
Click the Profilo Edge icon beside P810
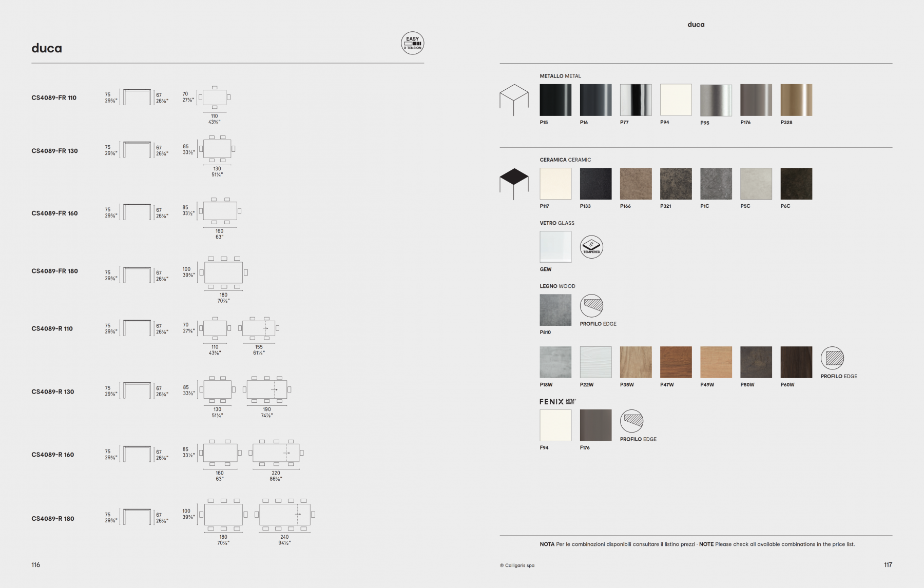pyautogui.click(x=591, y=306)
